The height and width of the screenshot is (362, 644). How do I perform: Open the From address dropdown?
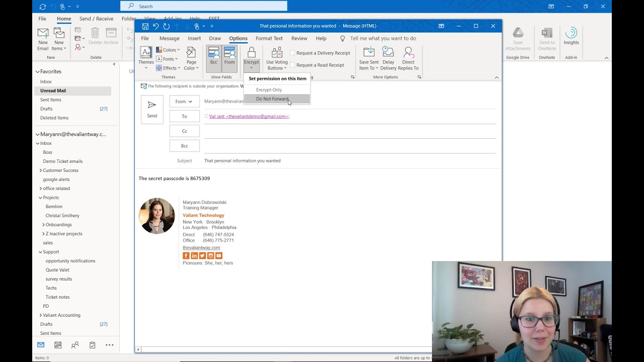click(x=184, y=102)
